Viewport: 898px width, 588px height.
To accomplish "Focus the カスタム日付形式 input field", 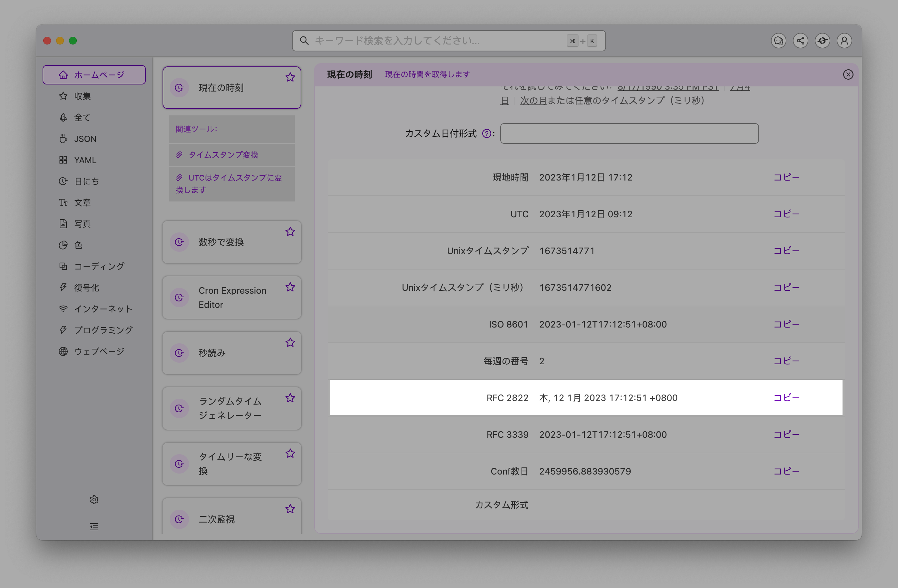I will coord(629,133).
